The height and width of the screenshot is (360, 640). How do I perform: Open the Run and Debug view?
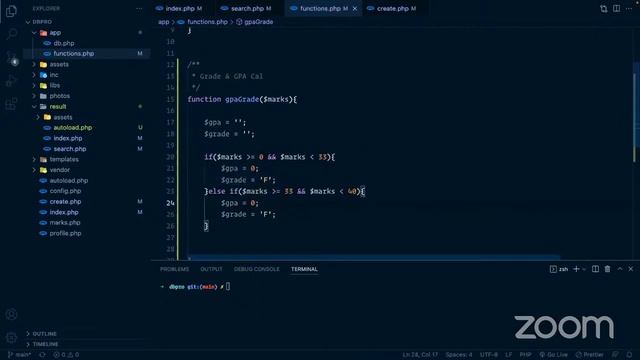[x=11, y=81]
